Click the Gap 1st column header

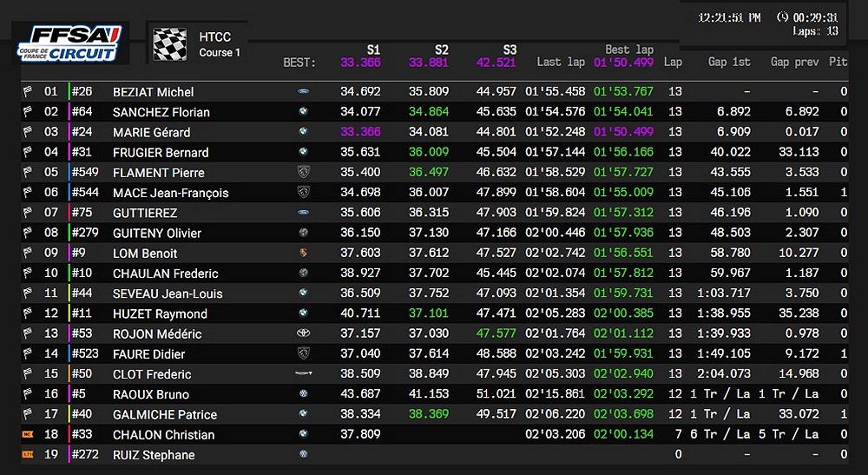(x=729, y=62)
